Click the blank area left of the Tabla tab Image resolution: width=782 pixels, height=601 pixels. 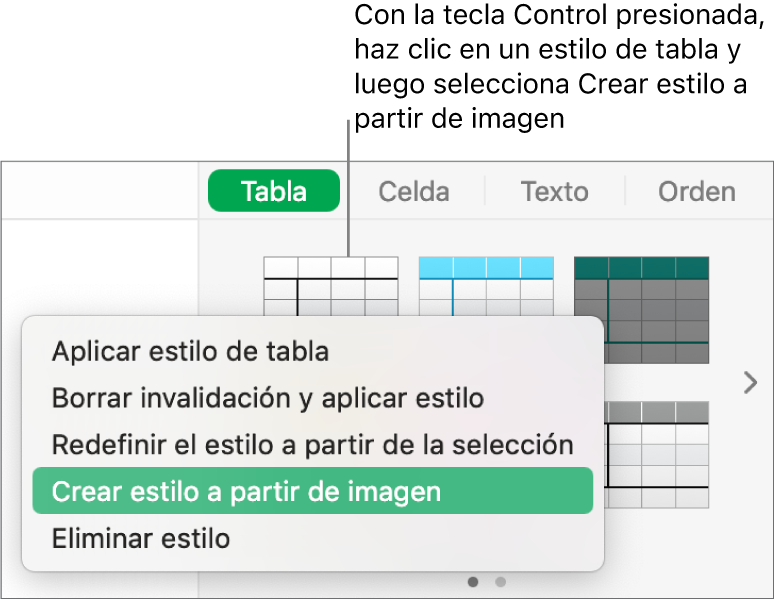pyautogui.click(x=100, y=191)
